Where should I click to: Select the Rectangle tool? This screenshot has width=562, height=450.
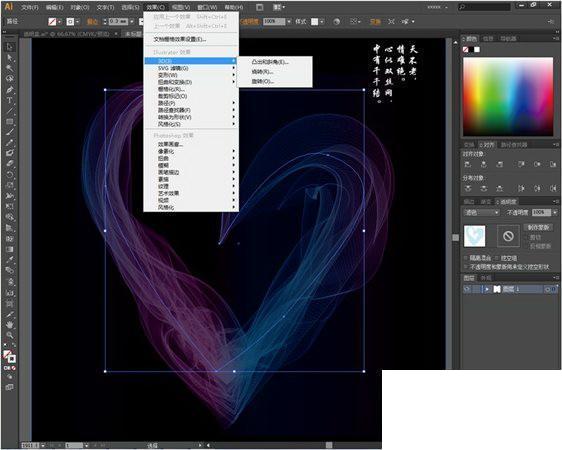pos(9,121)
